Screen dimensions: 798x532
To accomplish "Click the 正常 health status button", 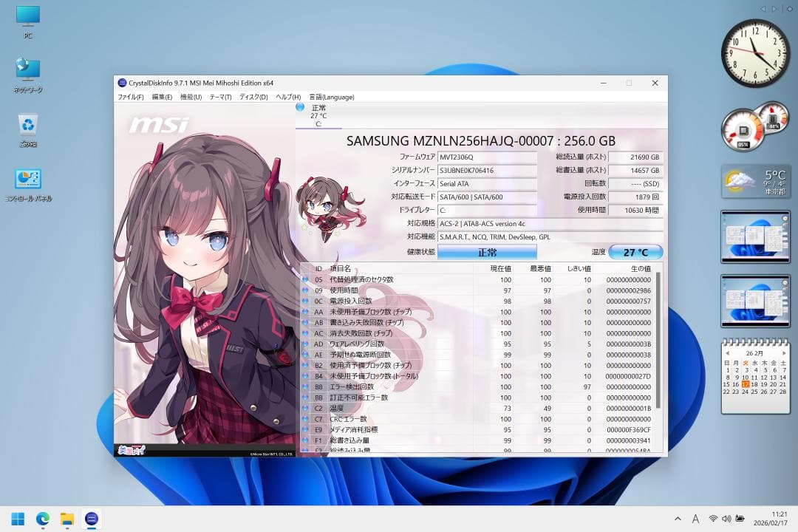I will click(x=487, y=252).
